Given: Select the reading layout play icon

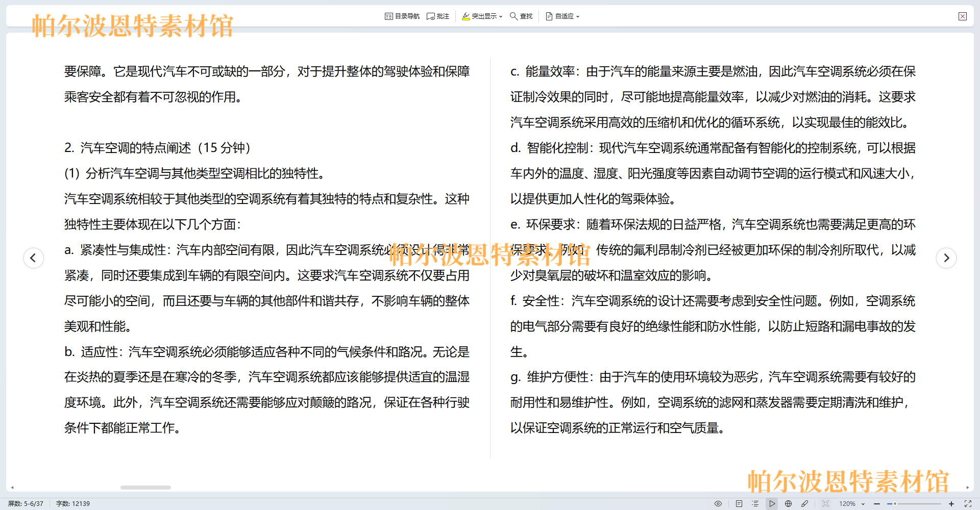Looking at the screenshot, I should (772, 503).
